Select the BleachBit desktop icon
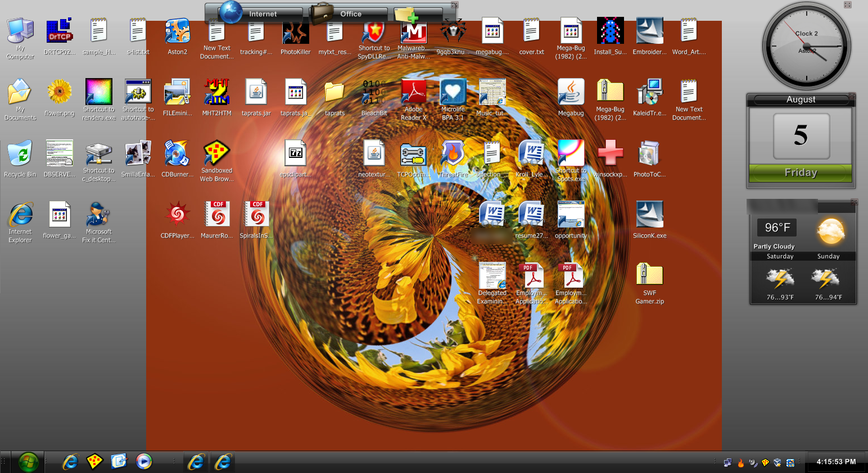This screenshot has height=473, width=868. pyautogui.click(x=374, y=97)
